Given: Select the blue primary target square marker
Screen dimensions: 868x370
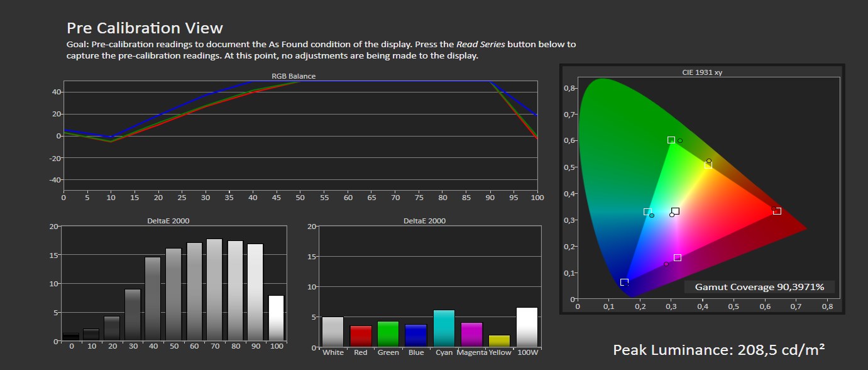Looking at the screenshot, I should (x=624, y=283).
